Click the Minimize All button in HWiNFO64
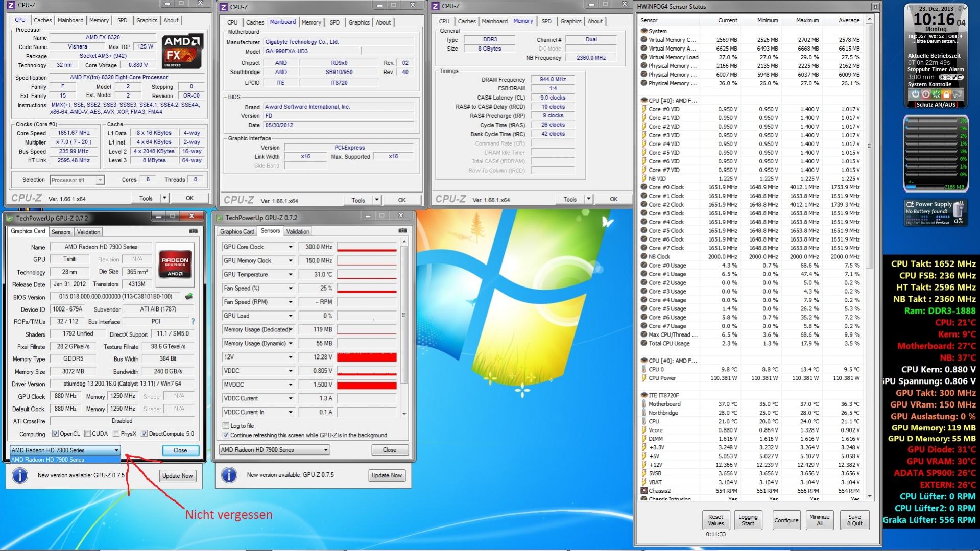980x551 pixels. 820,520
